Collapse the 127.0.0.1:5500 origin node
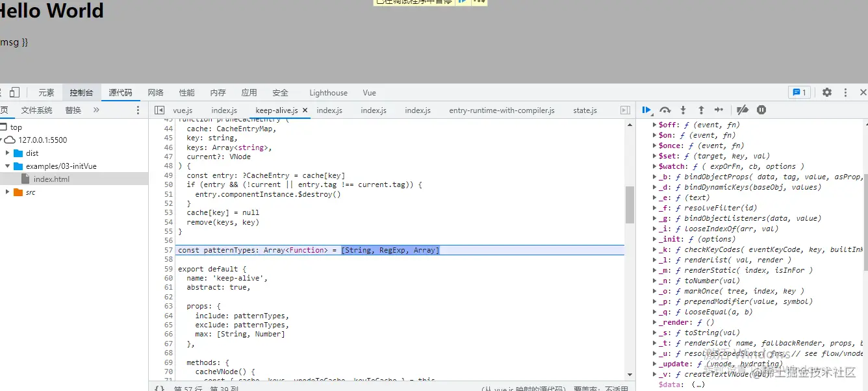Viewport: 868px width, 391px height. tap(1, 140)
